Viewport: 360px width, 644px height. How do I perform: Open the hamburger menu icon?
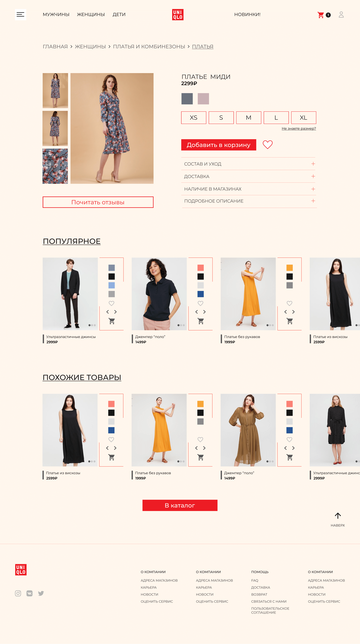coord(20,15)
